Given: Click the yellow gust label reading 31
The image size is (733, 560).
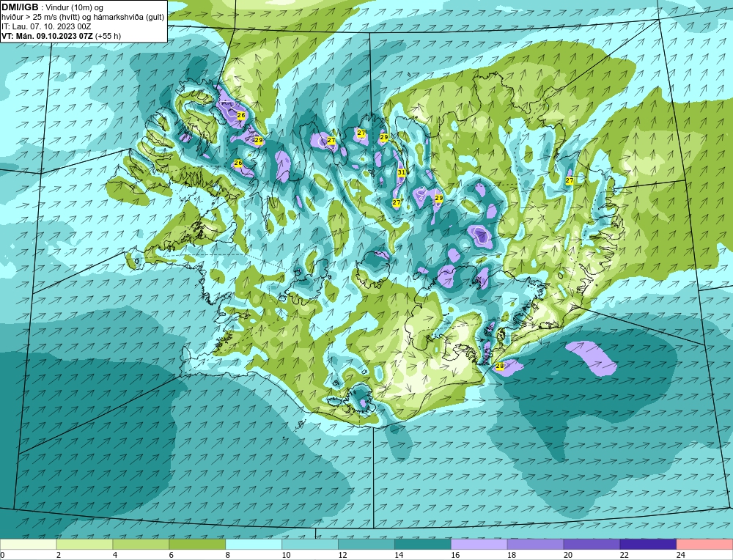Looking at the screenshot, I should (402, 172).
